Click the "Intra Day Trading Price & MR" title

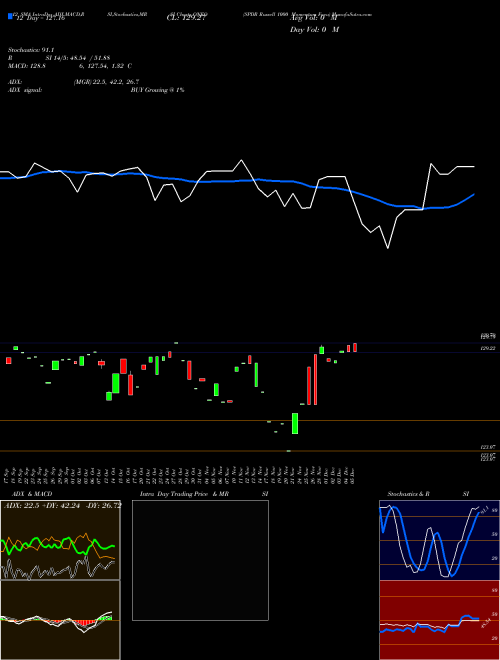coord(184,494)
